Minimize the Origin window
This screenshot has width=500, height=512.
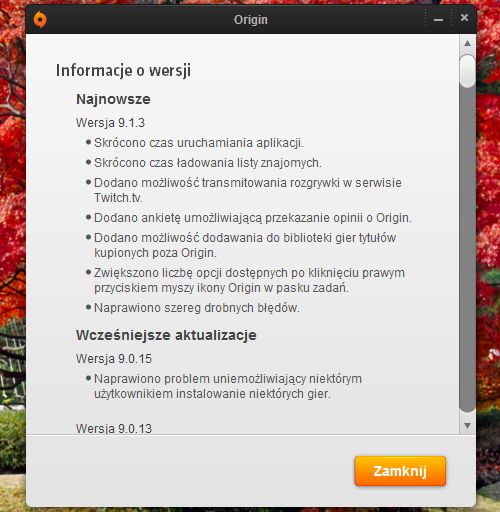(438, 19)
